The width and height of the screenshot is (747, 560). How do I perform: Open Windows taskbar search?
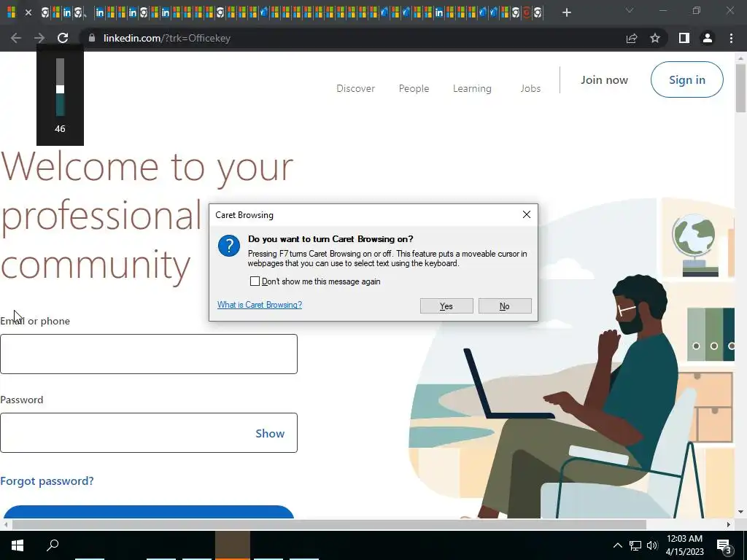click(x=53, y=545)
